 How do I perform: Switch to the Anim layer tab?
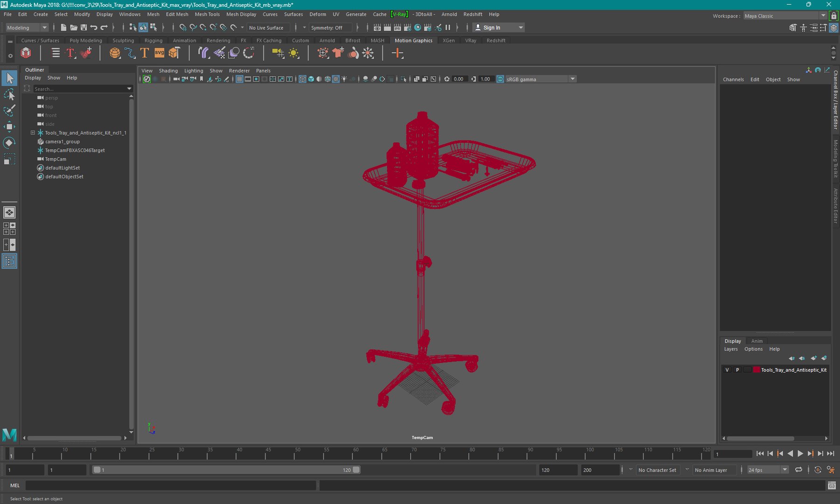756,341
